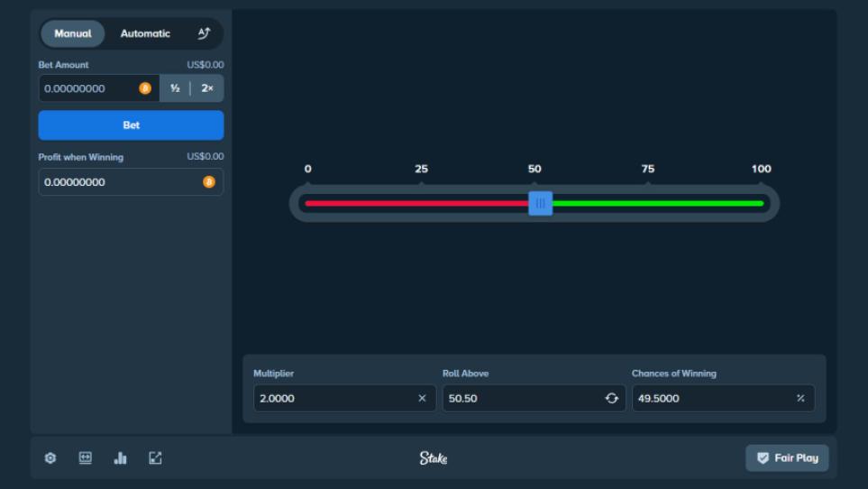The image size is (868, 489).
Task: Click the Stake logo in footer
Action: pos(434,458)
